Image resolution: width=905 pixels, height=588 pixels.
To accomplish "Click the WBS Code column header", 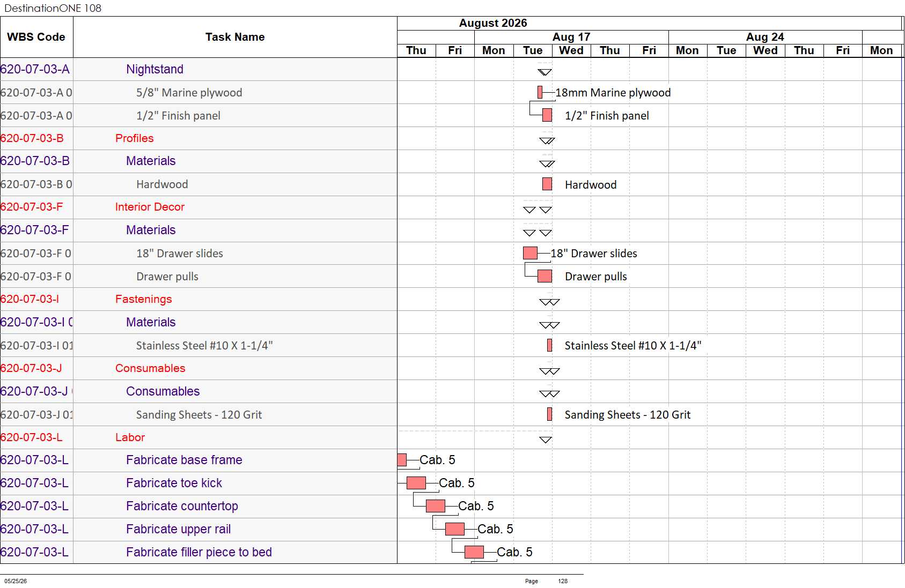I will [36, 37].
